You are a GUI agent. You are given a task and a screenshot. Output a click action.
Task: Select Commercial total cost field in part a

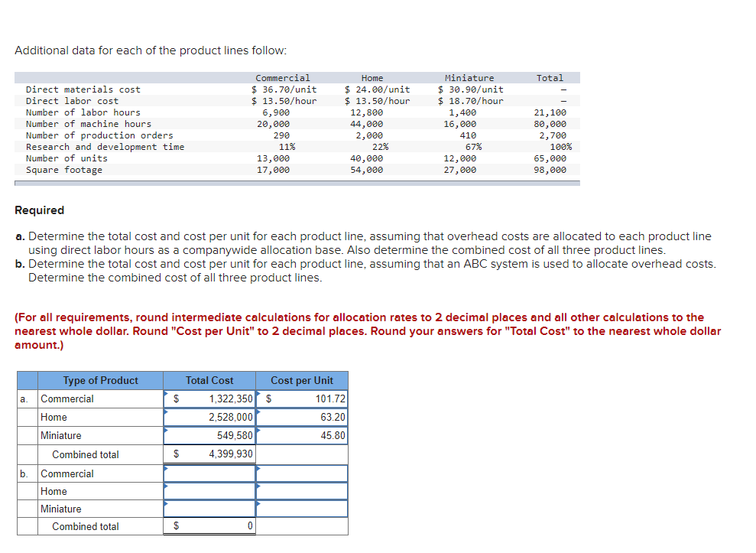[x=209, y=398]
